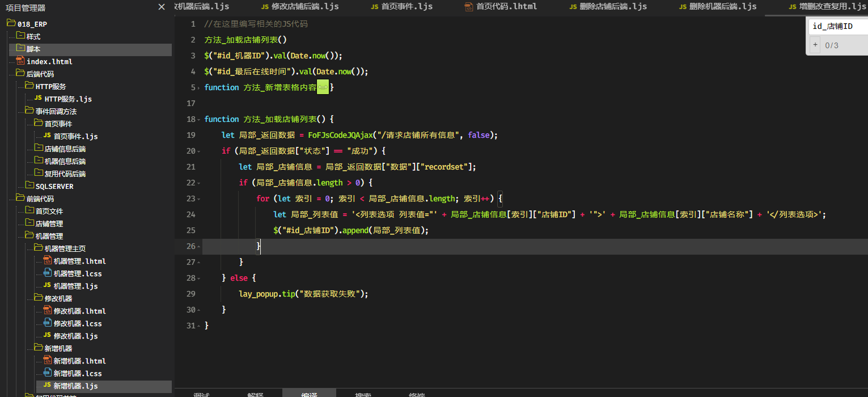The height and width of the screenshot is (397, 868).
Task: Select the HTTP服务 folder
Action: (50, 86)
